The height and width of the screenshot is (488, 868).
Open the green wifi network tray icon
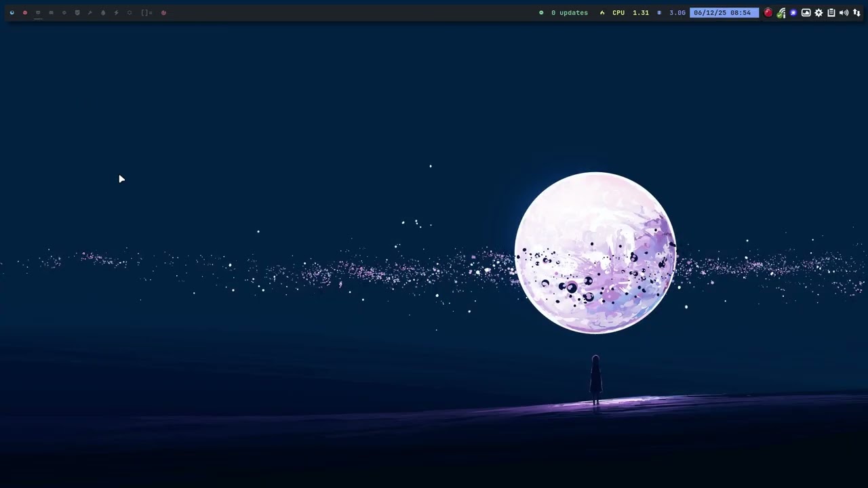pos(781,12)
